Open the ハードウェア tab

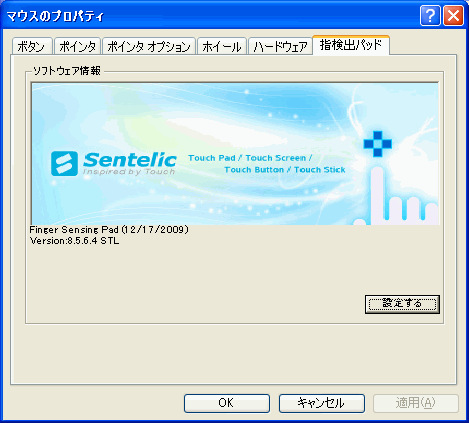(280, 46)
